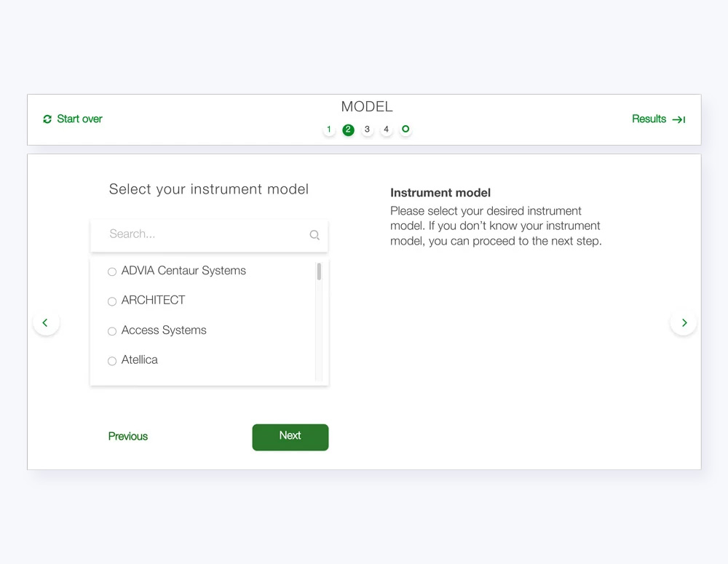Click the MODEL title text

point(367,107)
